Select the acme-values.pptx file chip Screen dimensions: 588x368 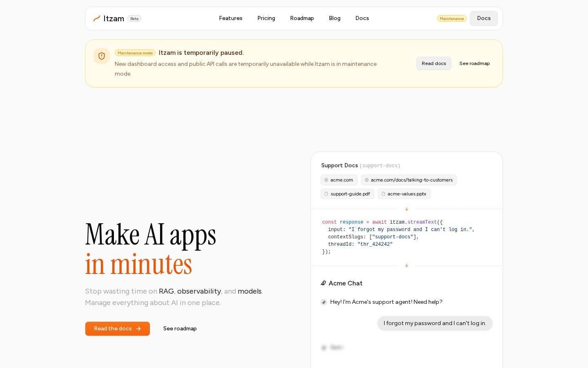coord(404,194)
